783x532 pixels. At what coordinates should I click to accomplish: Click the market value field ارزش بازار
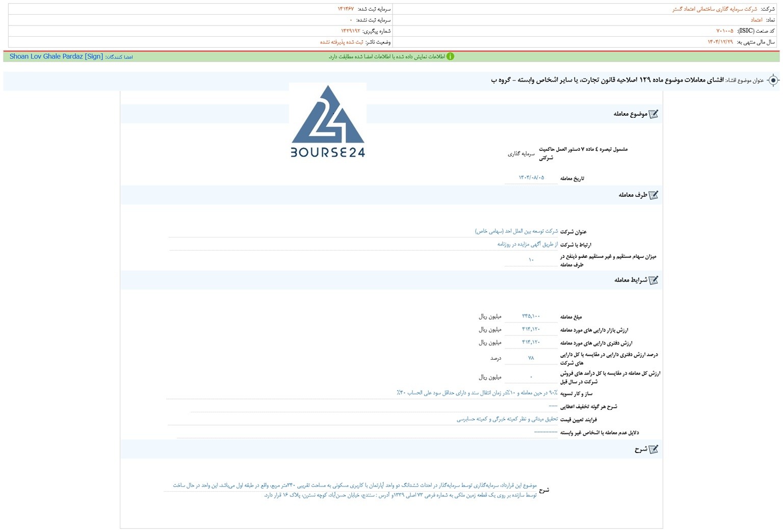coord(531,330)
